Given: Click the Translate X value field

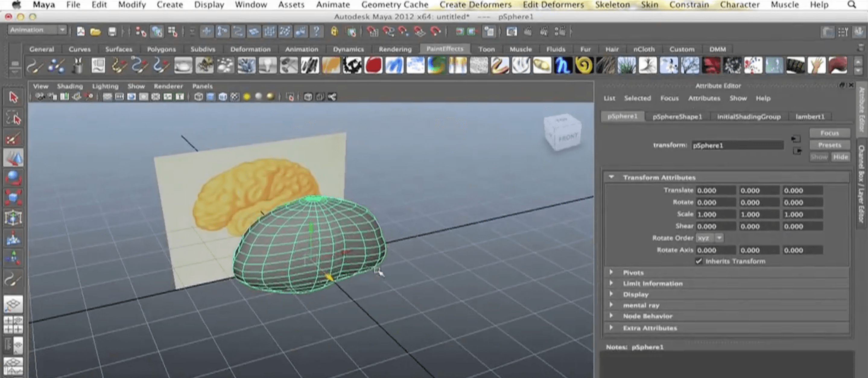Looking at the screenshot, I should pyautogui.click(x=716, y=191).
